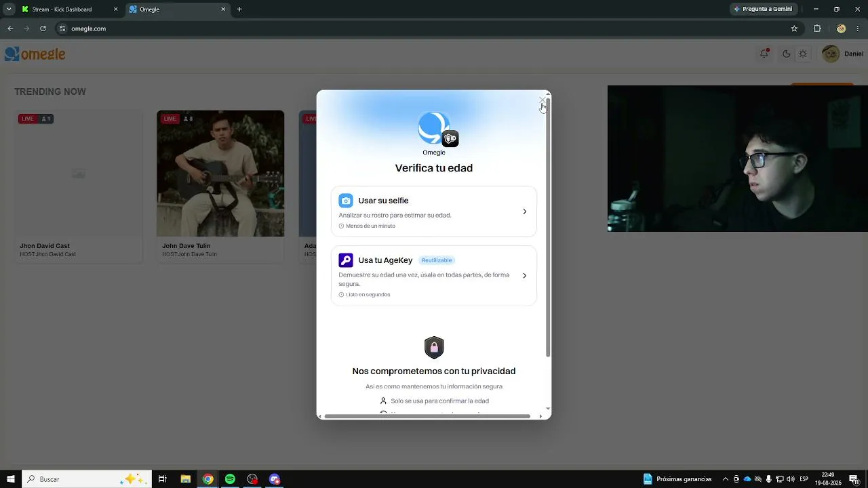Click the Meet Now camera tray icon

pyautogui.click(x=736, y=479)
